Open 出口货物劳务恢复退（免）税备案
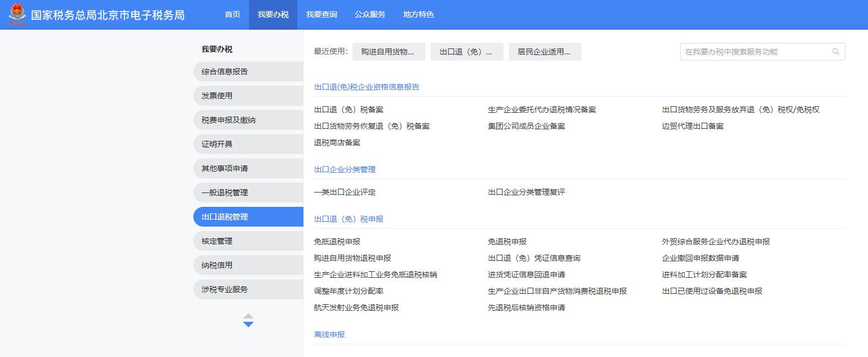 (x=372, y=126)
